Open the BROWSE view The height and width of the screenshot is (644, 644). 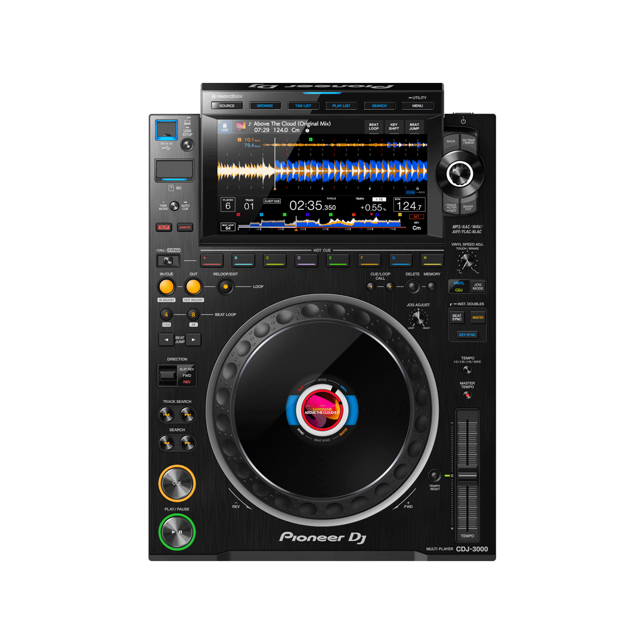265,106
